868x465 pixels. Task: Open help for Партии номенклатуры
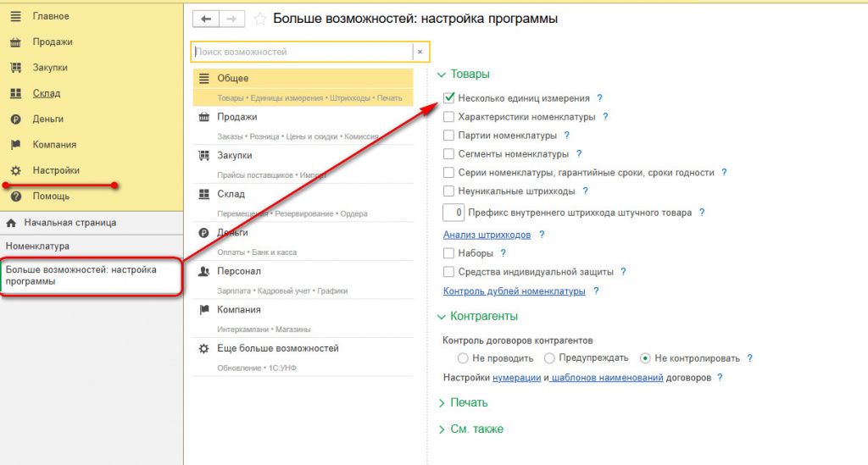[566, 136]
